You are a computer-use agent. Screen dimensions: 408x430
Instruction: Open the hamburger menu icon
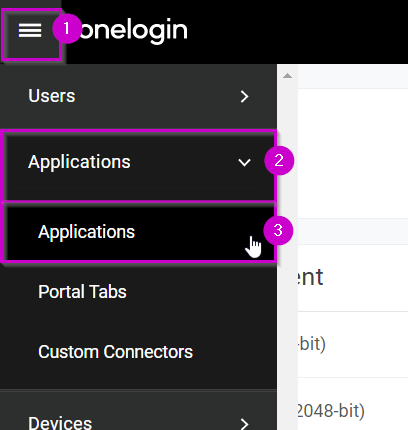click(x=30, y=31)
